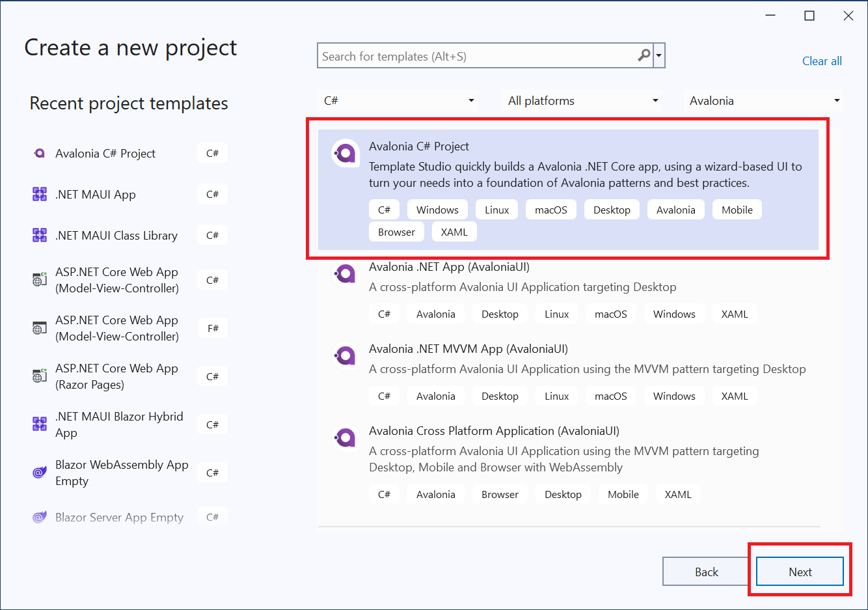Click the .NET MAUI Class Library icon

pos(40,235)
